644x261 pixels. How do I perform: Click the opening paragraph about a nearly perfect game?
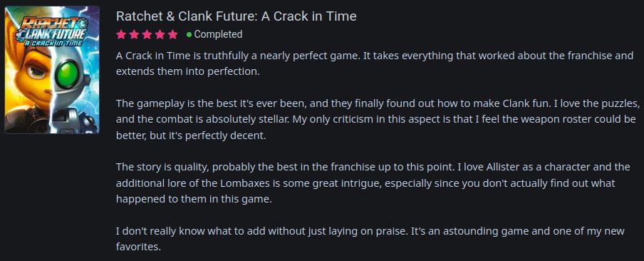[375, 63]
